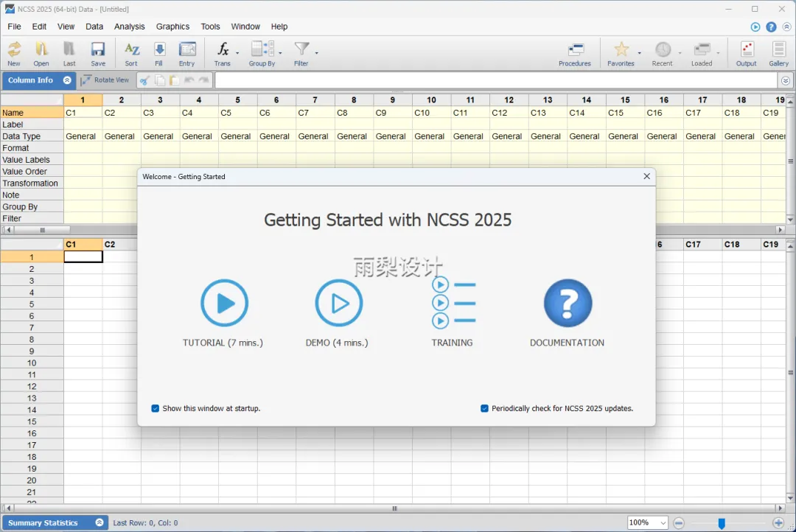Open the Trans dropdown arrow
This screenshot has width=796, height=532.
237,53
